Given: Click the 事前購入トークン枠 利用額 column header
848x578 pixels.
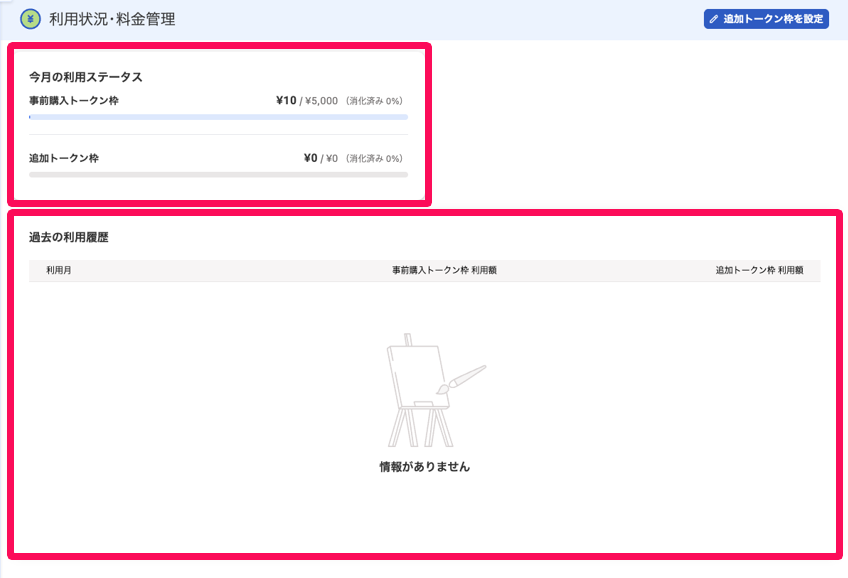Looking at the screenshot, I should pos(444,270).
